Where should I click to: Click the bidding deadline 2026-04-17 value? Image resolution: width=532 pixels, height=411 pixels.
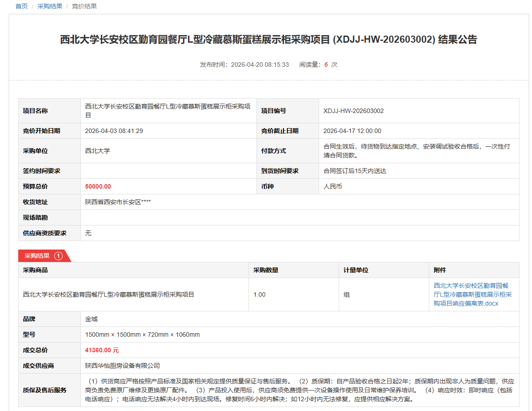tap(352, 131)
